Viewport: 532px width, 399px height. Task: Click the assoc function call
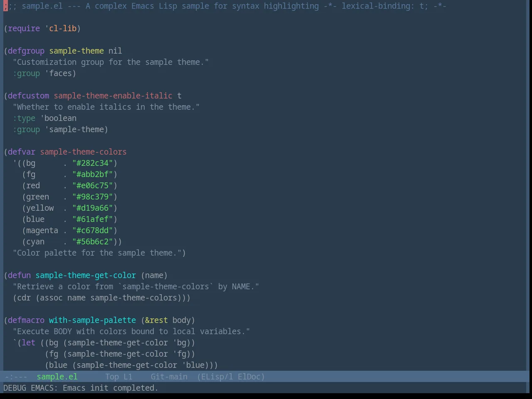[x=51, y=298]
